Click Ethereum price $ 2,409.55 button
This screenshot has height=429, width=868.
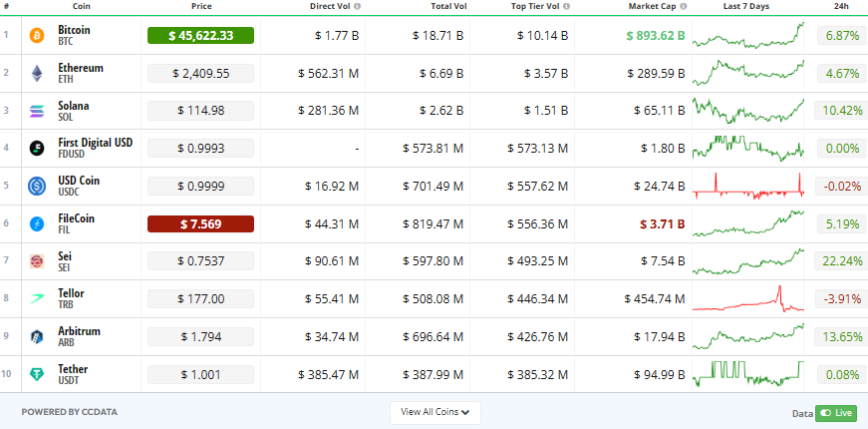click(x=200, y=73)
